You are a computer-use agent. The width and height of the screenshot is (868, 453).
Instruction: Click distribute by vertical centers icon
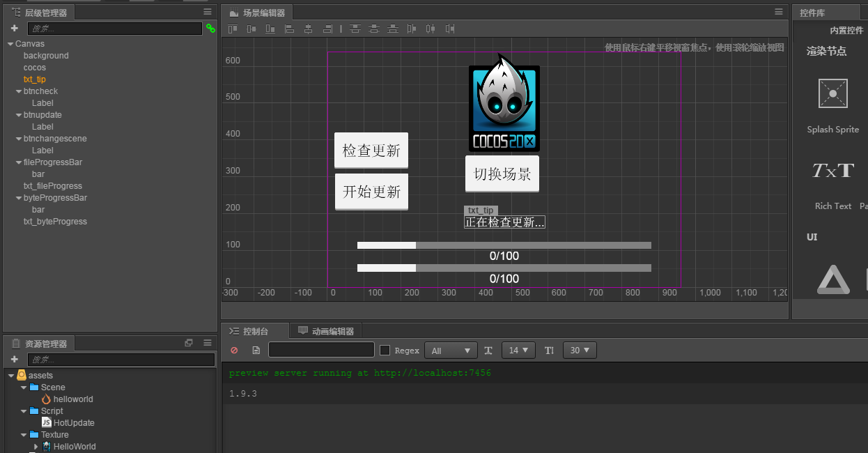pyautogui.click(x=374, y=29)
